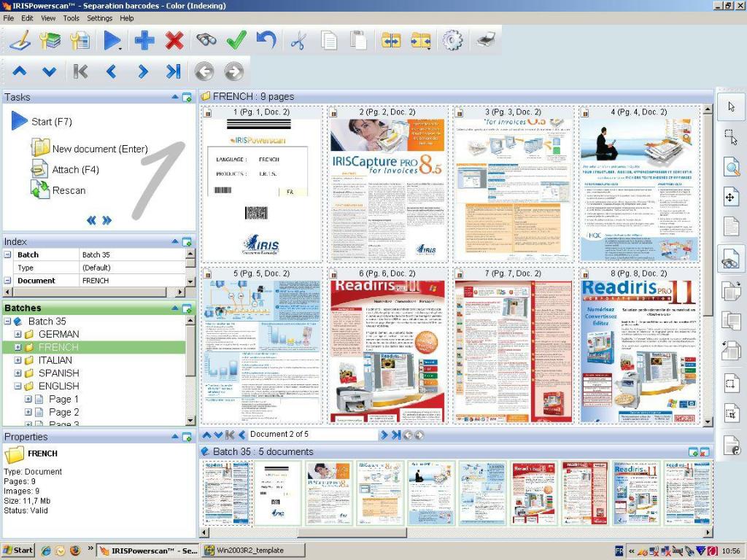Select the FRENCH folder in the Batches tree

(x=58, y=347)
